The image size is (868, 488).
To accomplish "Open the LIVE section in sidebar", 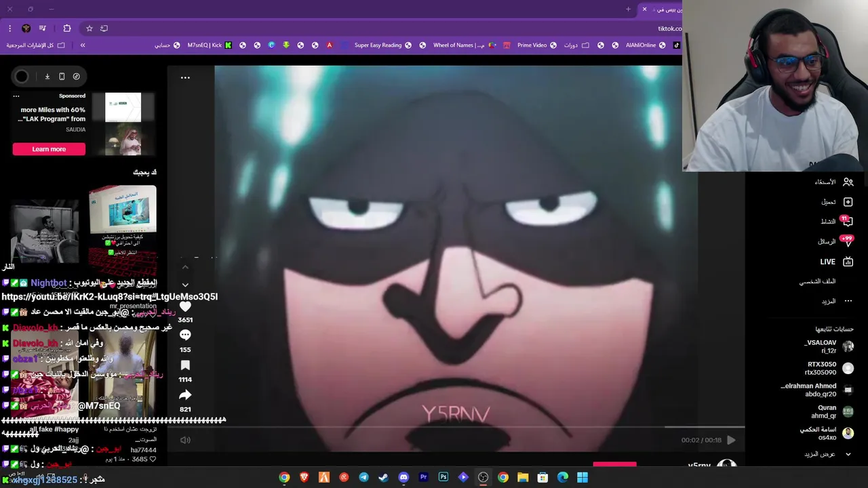I will (836, 262).
